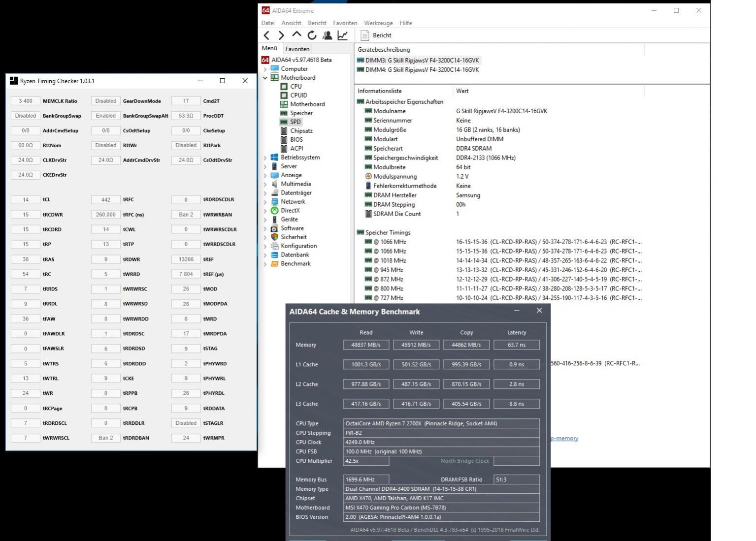The height and width of the screenshot is (541, 756).
Task: Click the Forward arrow in AIDA64 toolbar
Action: [281, 35]
